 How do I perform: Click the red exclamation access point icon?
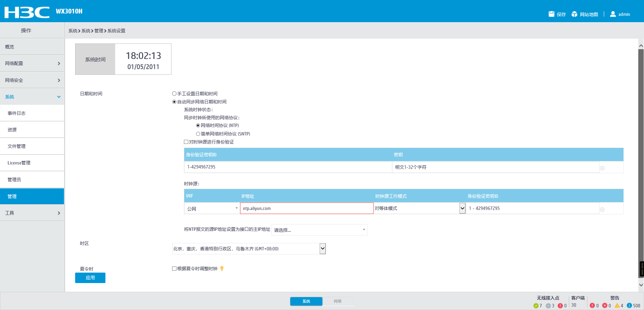pyautogui.click(x=560, y=306)
